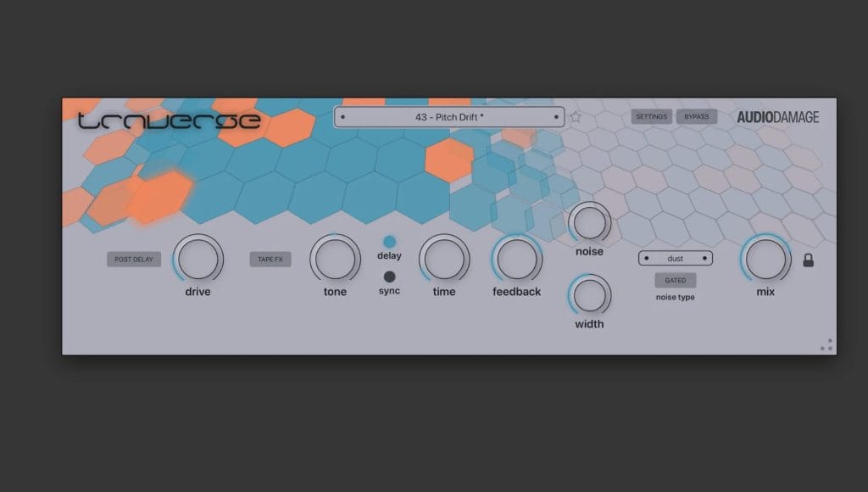Select previous preset with left dot
868x492 pixels.
tap(342, 117)
